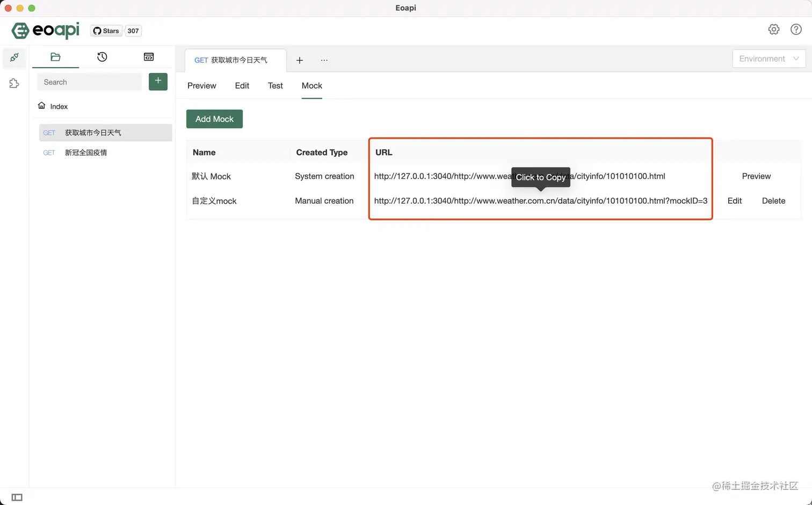Copy the 自定义mock URL with mockID=3

540,201
